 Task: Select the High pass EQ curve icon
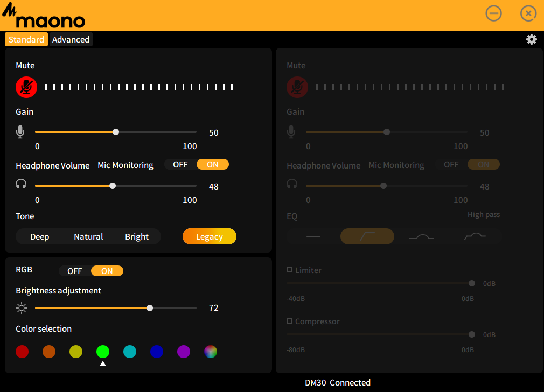pyautogui.click(x=367, y=236)
